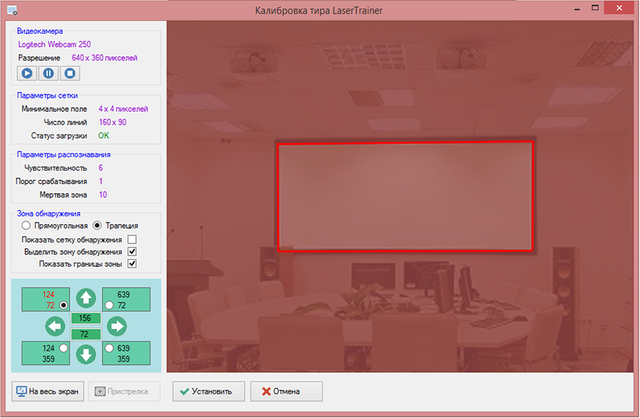Select the top-left corner radio 124/72

[63, 305]
